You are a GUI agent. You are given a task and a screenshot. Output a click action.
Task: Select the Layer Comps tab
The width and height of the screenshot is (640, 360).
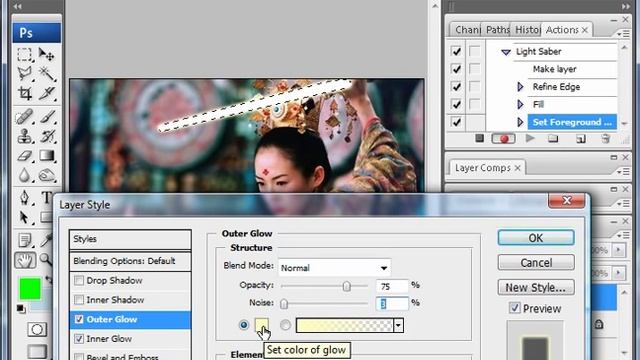point(487,168)
